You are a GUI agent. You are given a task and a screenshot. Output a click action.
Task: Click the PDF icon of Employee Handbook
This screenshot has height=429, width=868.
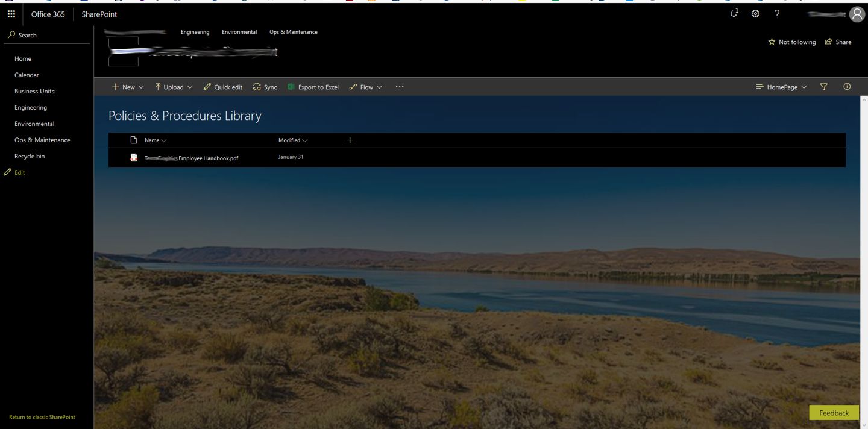click(x=134, y=158)
